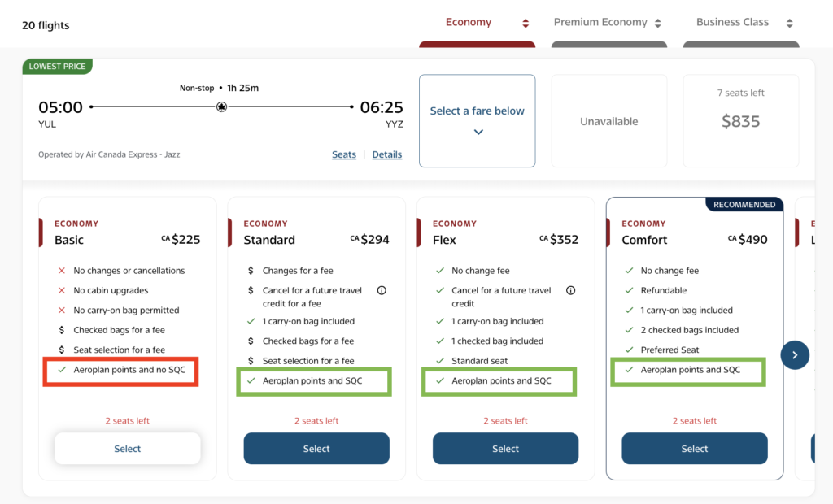Image resolution: width=833 pixels, height=504 pixels.
Task: Select the Economy Comfort fare
Action: [x=695, y=449]
